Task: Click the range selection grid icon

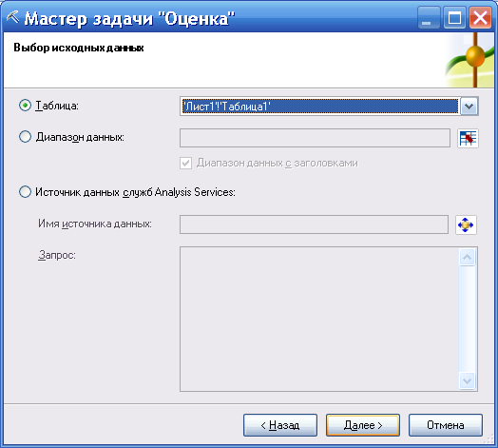Action: [x=468, y=138]
